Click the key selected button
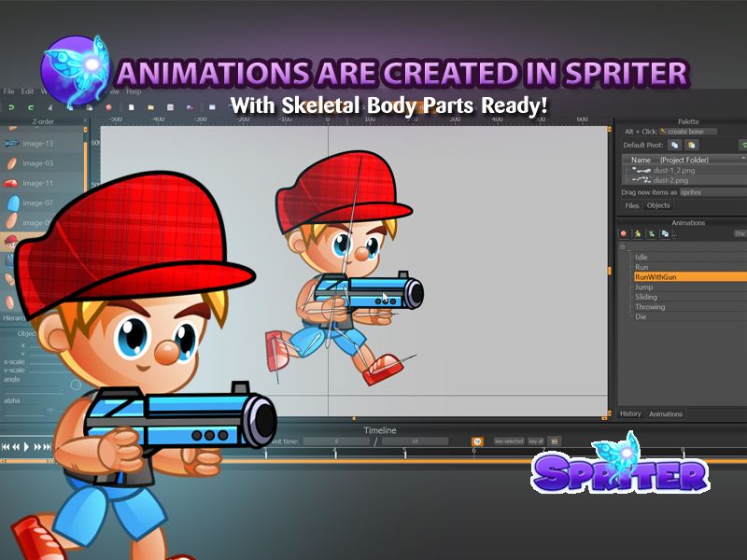The image size is (747, 560). (x=509, y=441)
